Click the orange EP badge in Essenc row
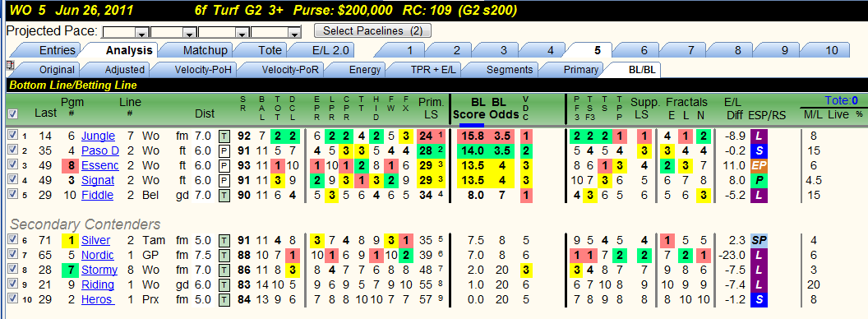The height and width of the screenshot is (319, 868). click(x=758, y=165)
